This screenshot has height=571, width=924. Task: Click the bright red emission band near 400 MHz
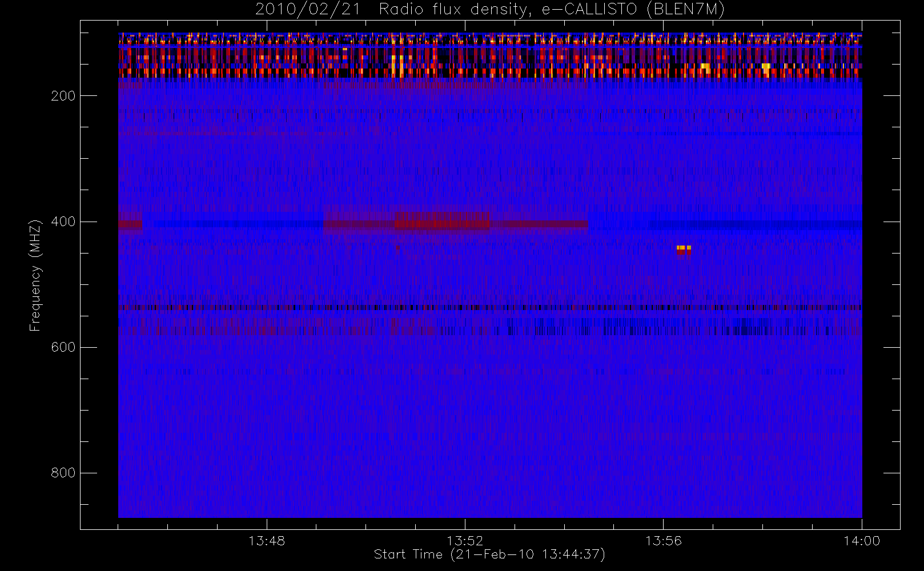(x=443, y=221)
